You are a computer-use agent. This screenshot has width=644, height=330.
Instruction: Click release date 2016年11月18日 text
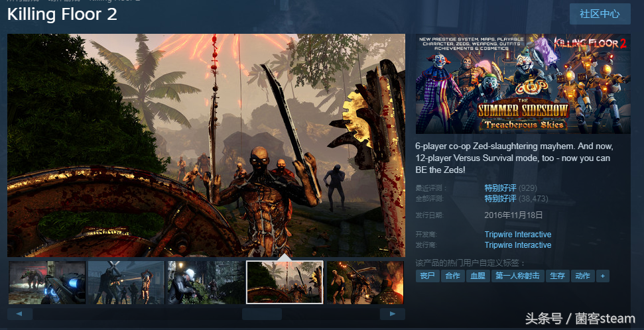[x=513, y=215]
